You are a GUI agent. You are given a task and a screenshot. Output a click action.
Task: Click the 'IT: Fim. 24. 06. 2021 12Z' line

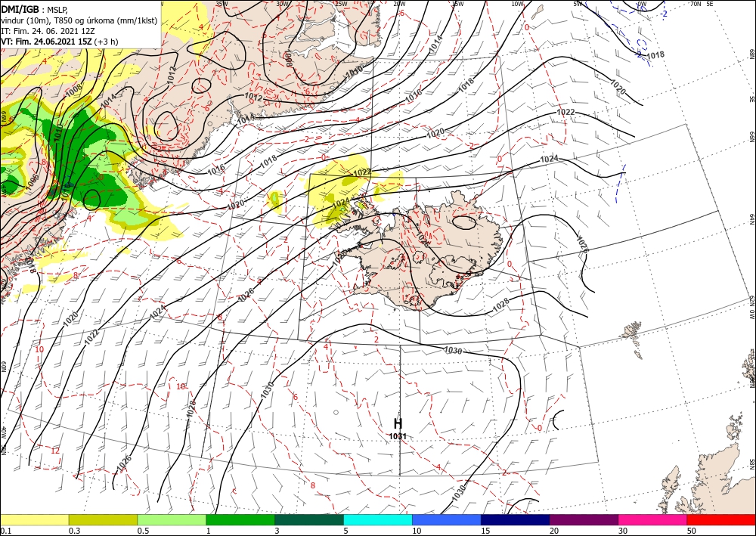click(48, 31)
